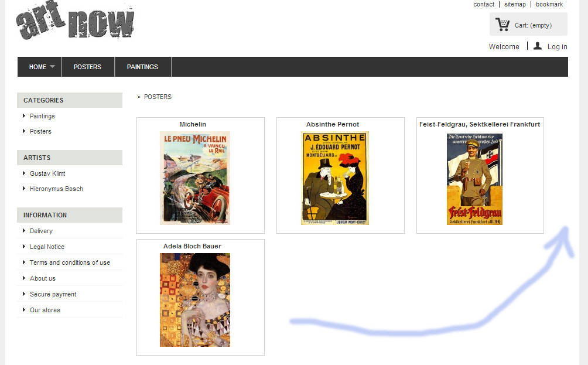Open the Absinthe Pernot poster thumbnail
This screenshot has width=588, height=365.
335,178
